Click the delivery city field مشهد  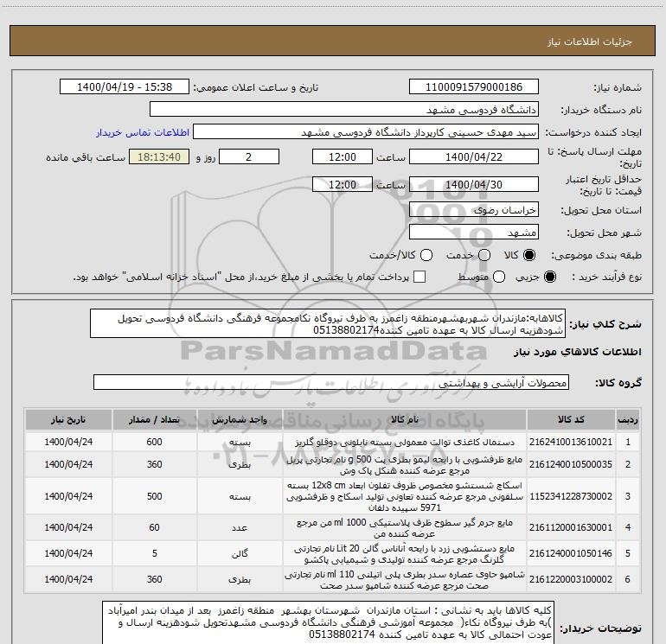(474, 232)
